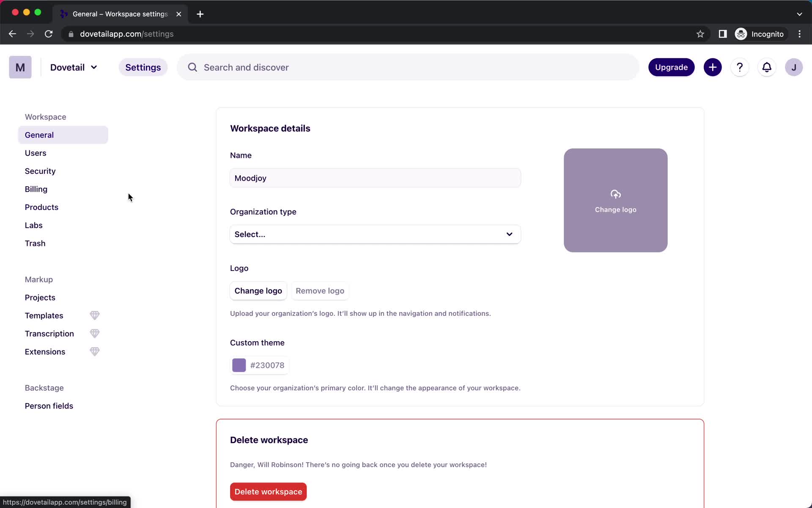
Task: Open a new browser tab
Action: (200, 14)
